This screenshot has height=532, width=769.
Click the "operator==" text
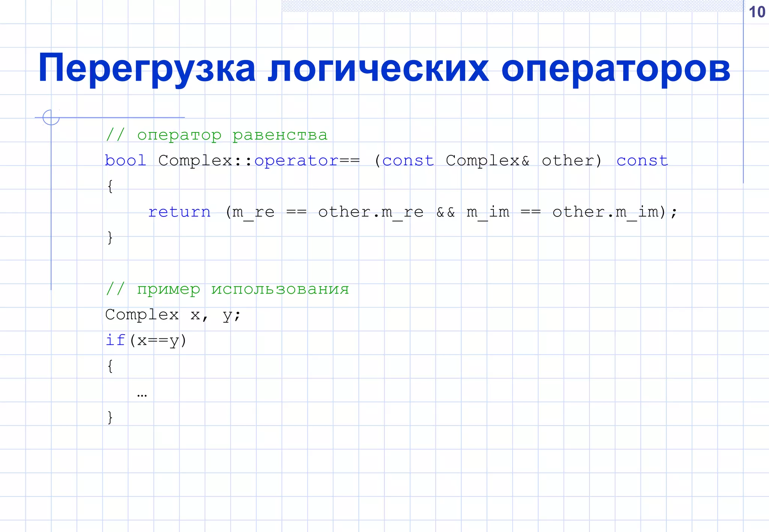click(307, 161)
